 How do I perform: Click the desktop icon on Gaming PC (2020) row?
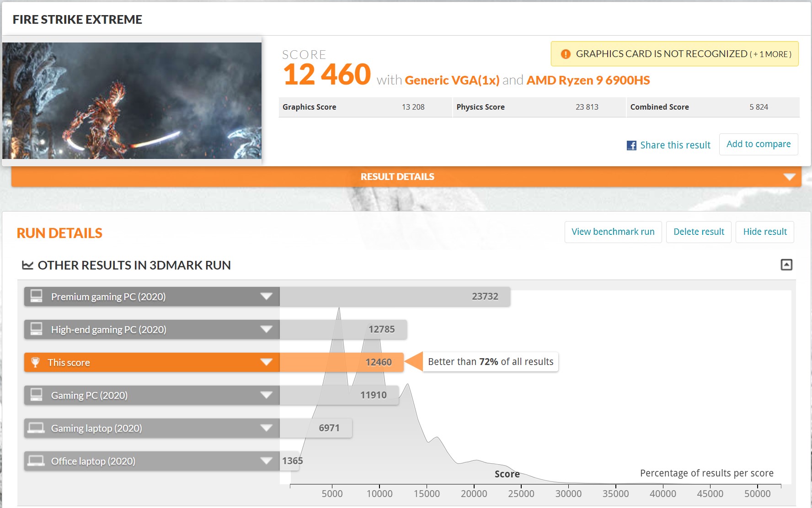pos(36,395)
